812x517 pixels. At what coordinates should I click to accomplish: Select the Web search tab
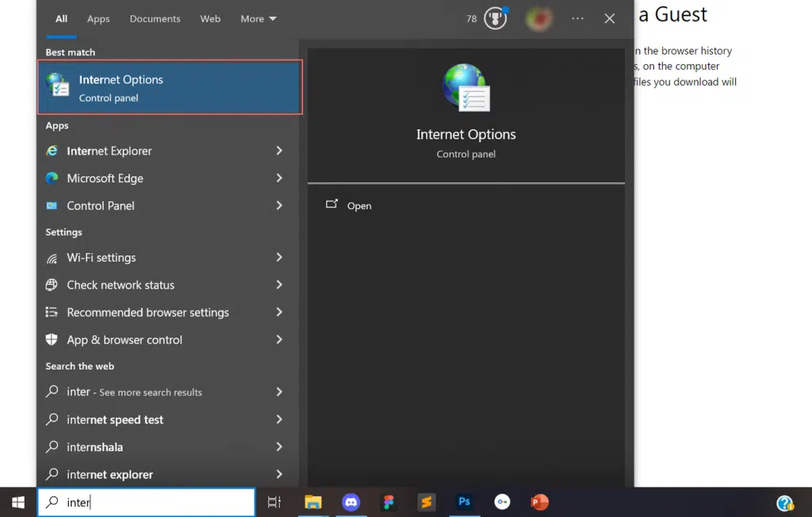pyautogui.click(x=210, y=18)
